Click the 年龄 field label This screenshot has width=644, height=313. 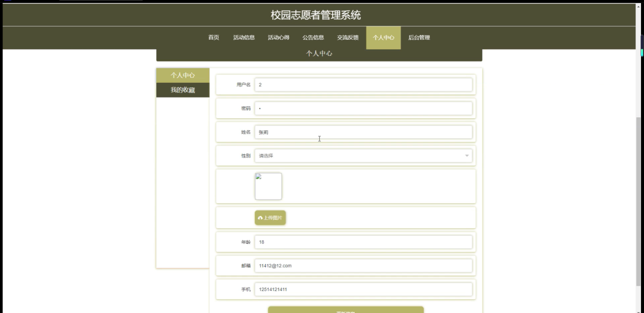[246, 242]
